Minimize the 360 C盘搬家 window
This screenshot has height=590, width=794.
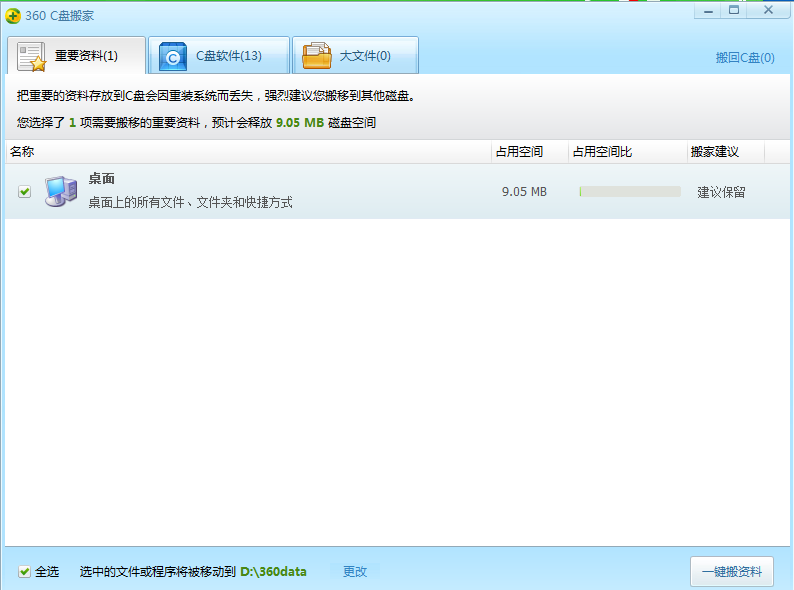point(708,11)
